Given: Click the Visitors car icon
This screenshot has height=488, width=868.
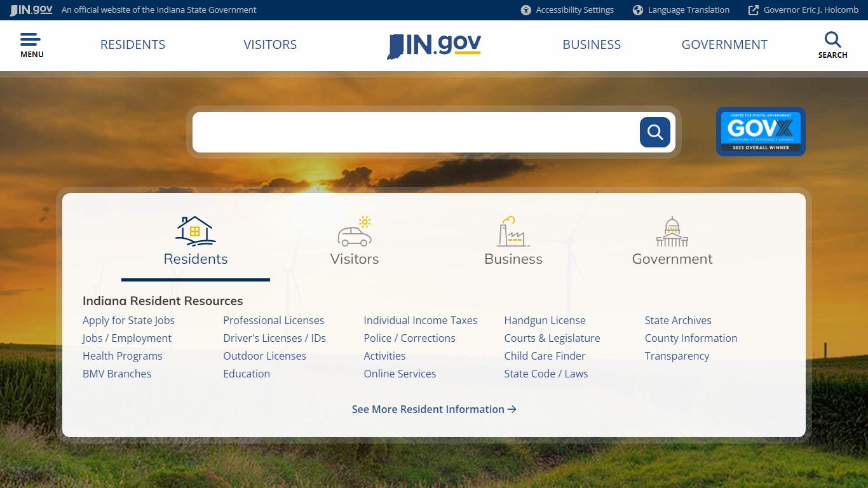Looking at the screenshot, I should coord(355,231).
